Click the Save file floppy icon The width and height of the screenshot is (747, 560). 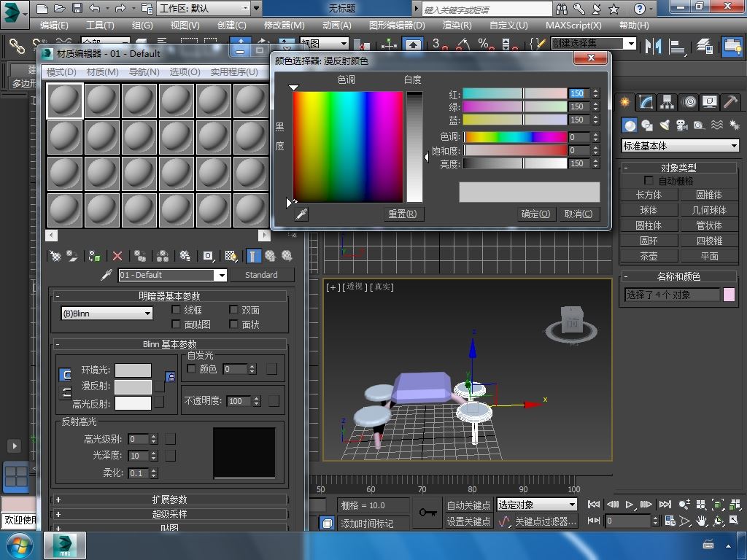pyautogui.click(x=77, y=9)
